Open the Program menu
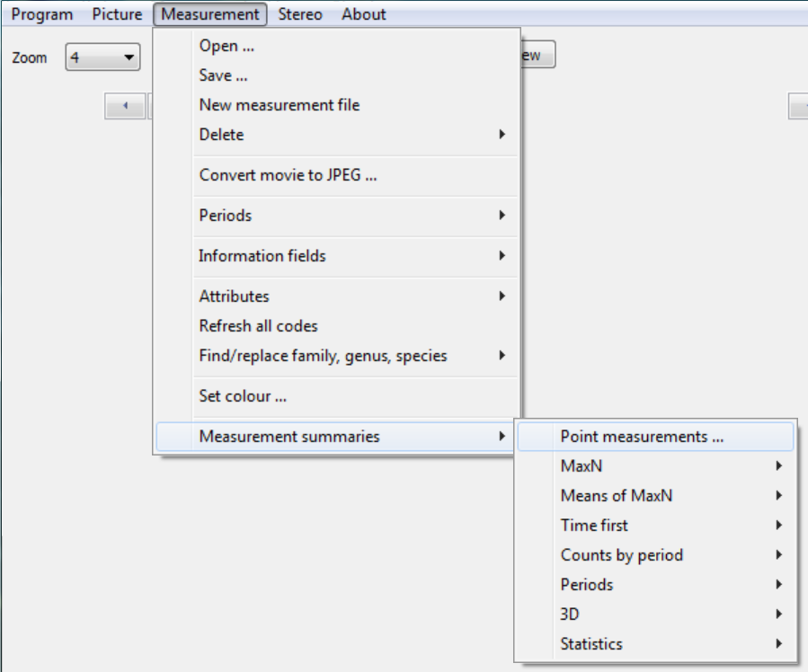This screenshot has width=808, height=672. coord(42,14)
